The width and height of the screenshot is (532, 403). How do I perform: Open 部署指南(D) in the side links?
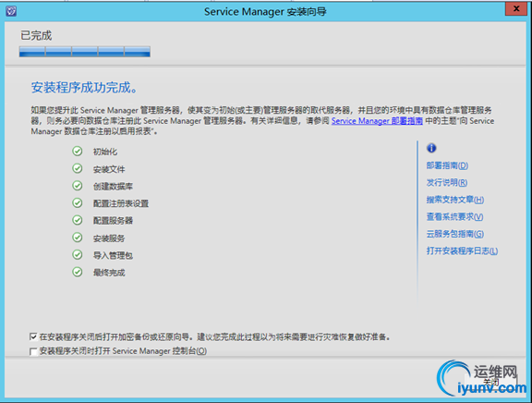[x=447, y=165]
